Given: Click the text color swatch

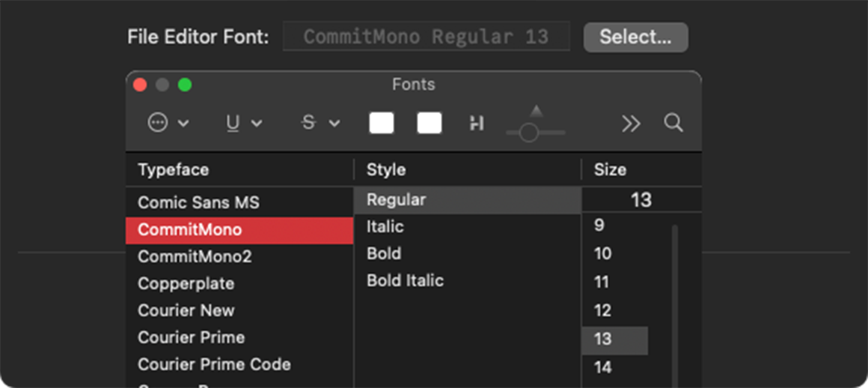Looking at the screenshot, I should click(382, 123).
